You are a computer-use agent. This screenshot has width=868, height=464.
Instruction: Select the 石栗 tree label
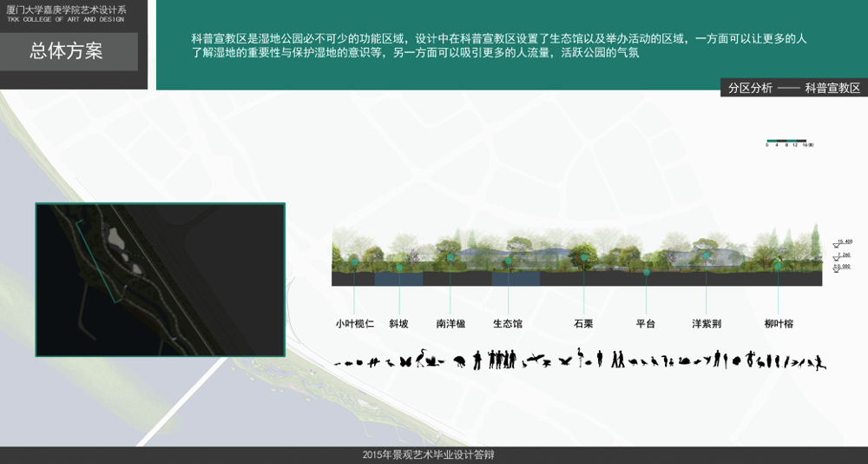[x=583, y=324]
